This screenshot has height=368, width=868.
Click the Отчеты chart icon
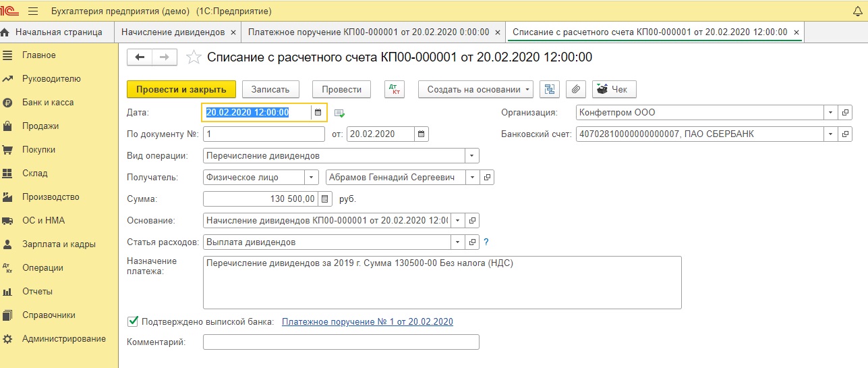[x=7, y=292]
